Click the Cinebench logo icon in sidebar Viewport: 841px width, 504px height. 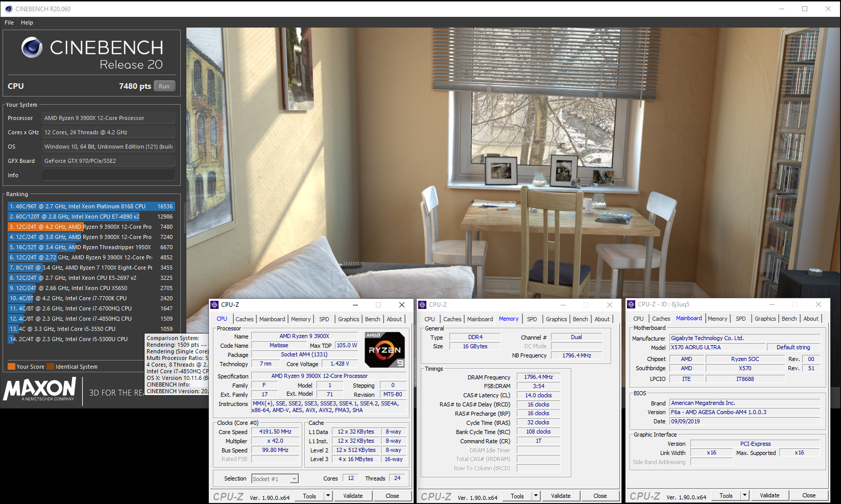coord(32,47)
